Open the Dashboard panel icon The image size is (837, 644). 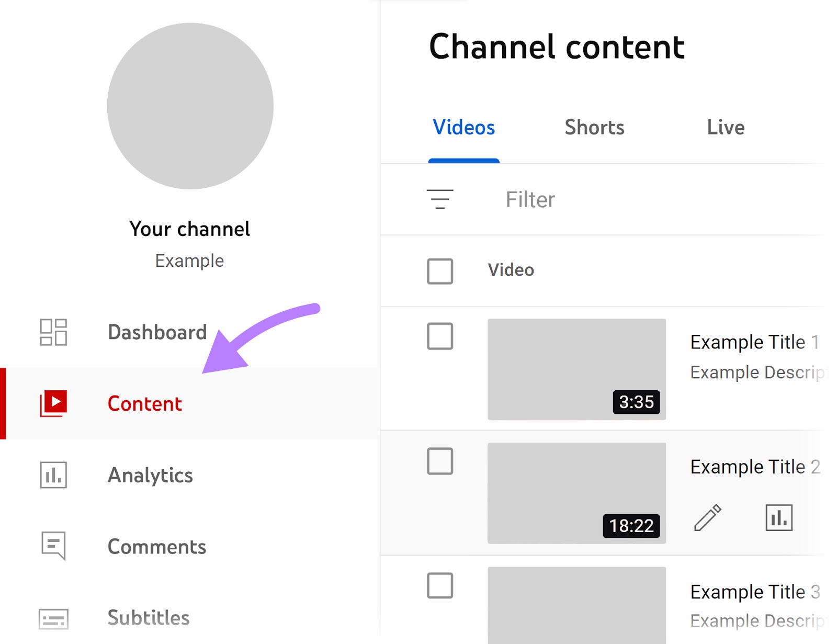click(x=53, y=332)
